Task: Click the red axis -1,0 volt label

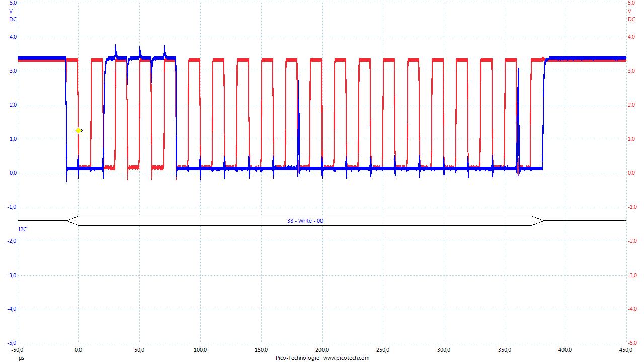Action: click(632, 207)
